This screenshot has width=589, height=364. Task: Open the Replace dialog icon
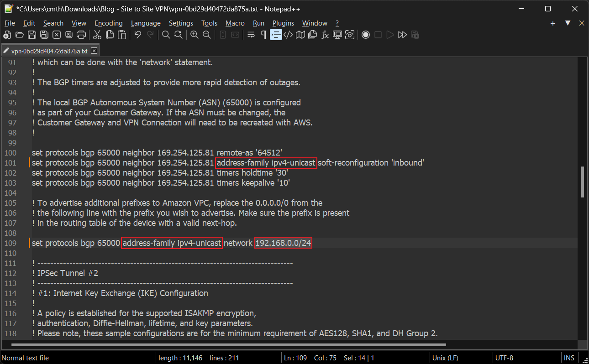[x=179, y=35]
